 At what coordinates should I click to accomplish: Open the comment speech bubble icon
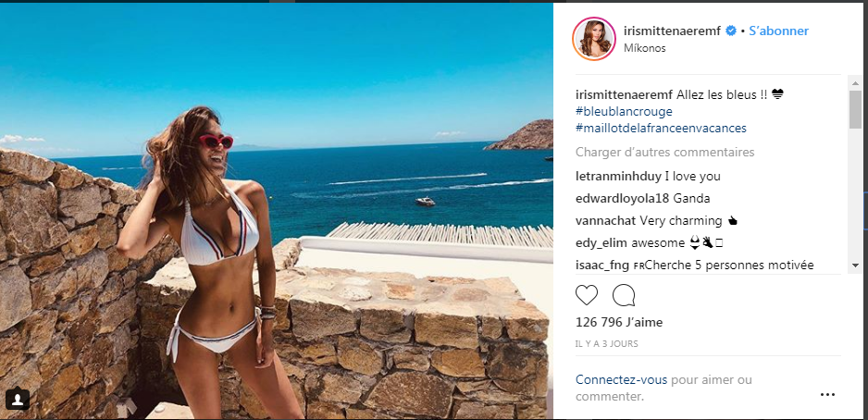pyautogui.click(x=624, y=295)
